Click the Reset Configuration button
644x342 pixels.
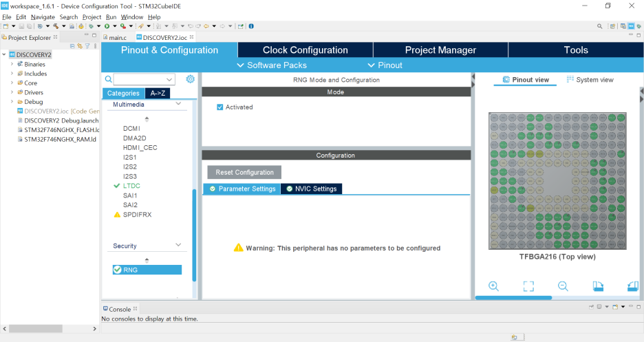pos(244,173)
